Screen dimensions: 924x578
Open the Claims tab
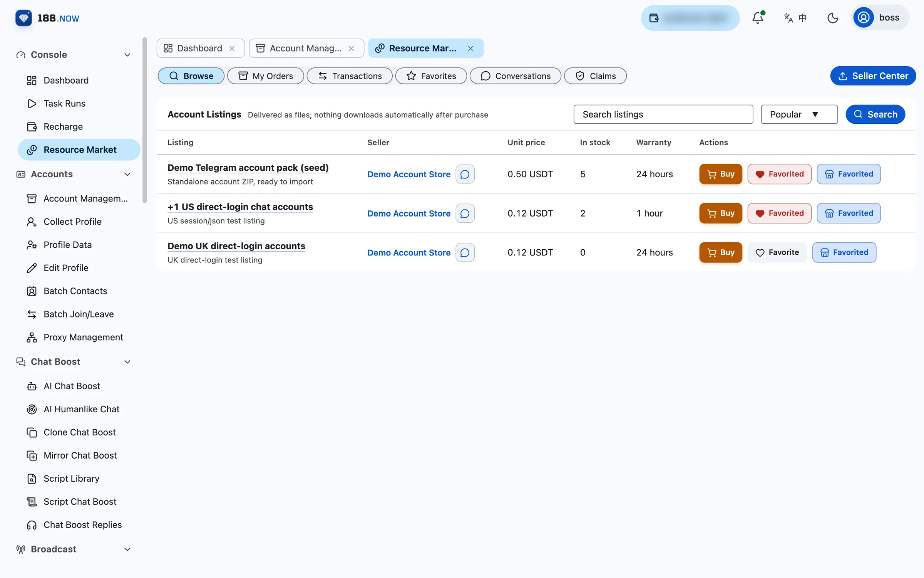(595, 76)
